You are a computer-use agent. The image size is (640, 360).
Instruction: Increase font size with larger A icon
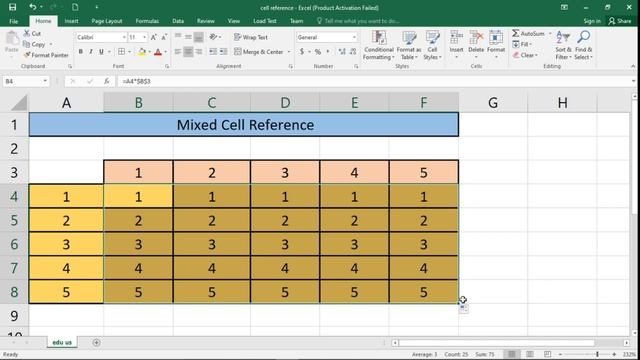coord(154,37)
